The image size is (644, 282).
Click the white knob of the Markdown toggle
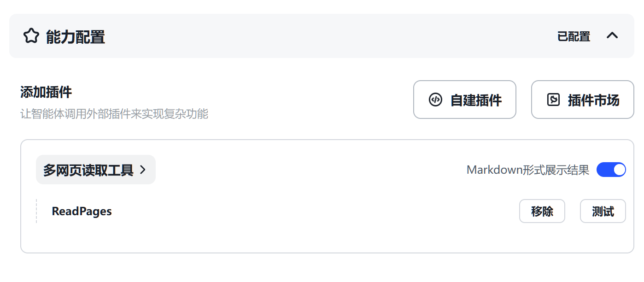pyautogui.click(x=619, y=170)
